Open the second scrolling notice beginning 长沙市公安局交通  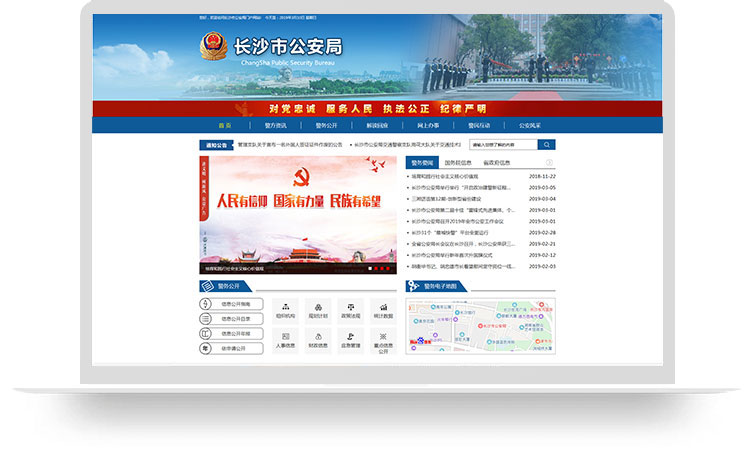[408, 145]
